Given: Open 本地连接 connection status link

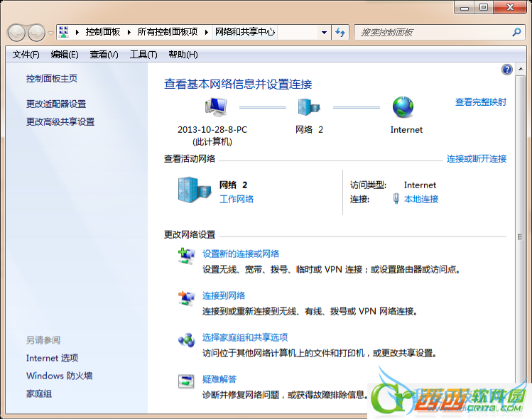Looking at the screenshot, I should click(421, 199).
